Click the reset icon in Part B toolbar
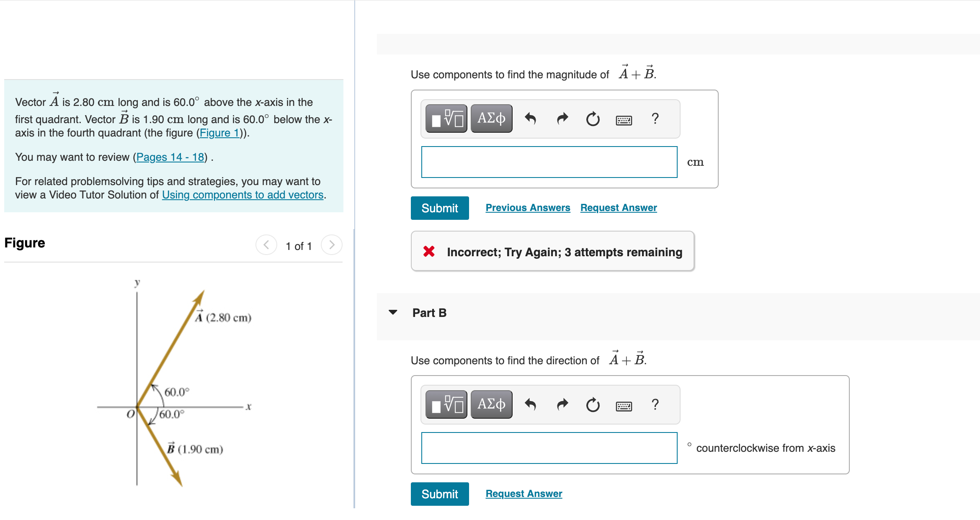Screen dimensions: 980x520 tap(593, 404)
